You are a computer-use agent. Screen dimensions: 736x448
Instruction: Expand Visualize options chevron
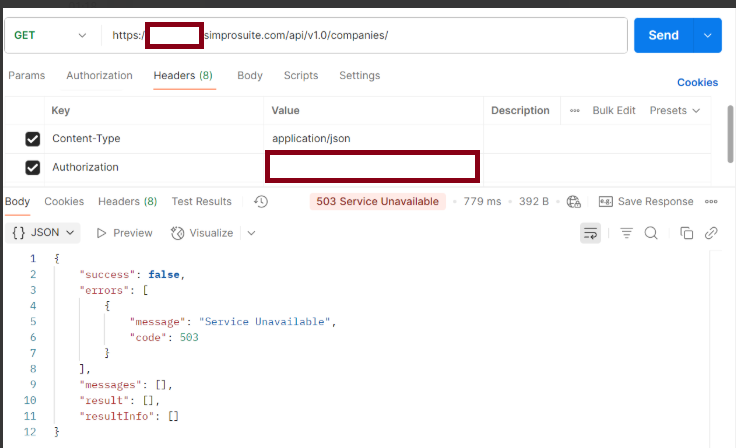[x=251, y=233]
